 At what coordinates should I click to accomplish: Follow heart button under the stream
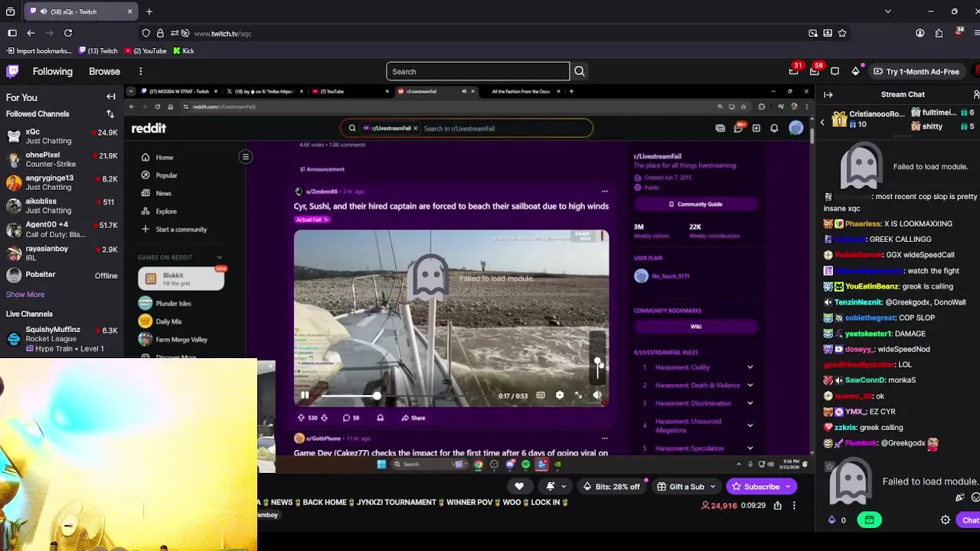519,487
